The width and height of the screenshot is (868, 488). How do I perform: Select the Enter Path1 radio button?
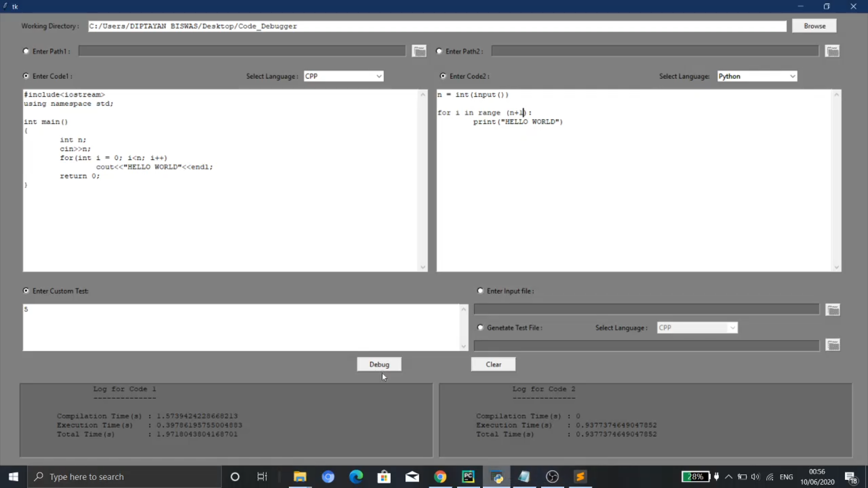[x=26, y=51]
